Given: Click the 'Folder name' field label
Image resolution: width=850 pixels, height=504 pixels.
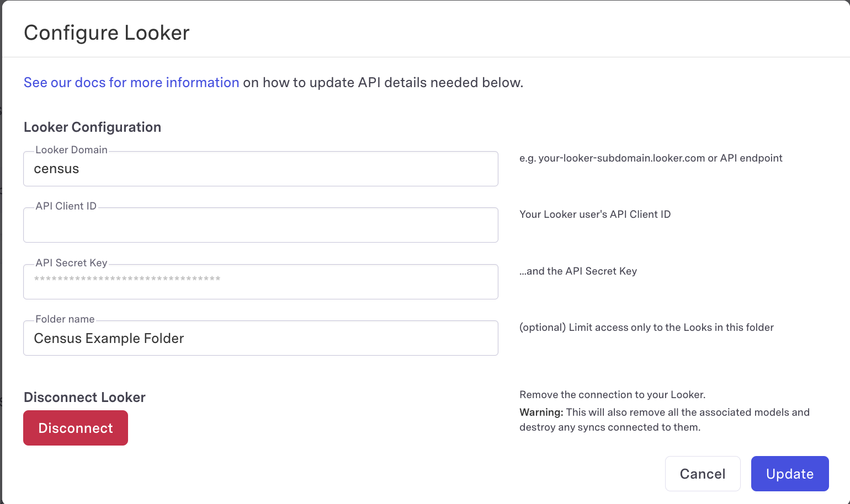Looking at the screenshot, I should pyautogui.click(x=65, y=319).
